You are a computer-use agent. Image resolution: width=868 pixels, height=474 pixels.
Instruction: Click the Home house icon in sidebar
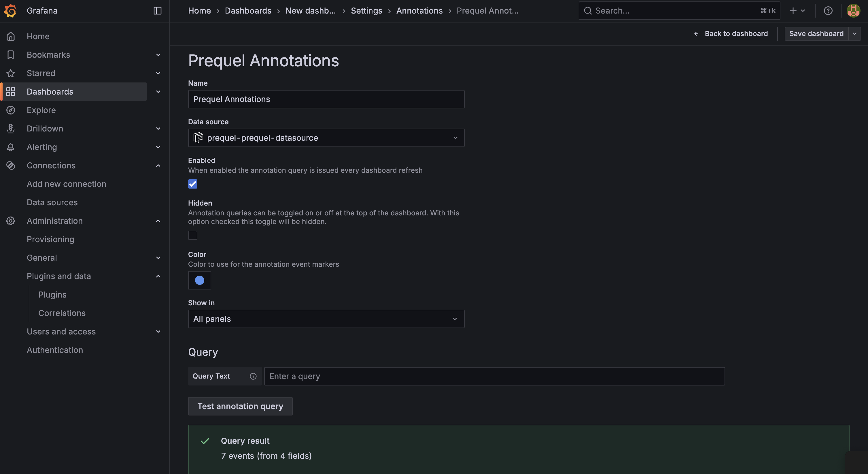tap(11, 36)
